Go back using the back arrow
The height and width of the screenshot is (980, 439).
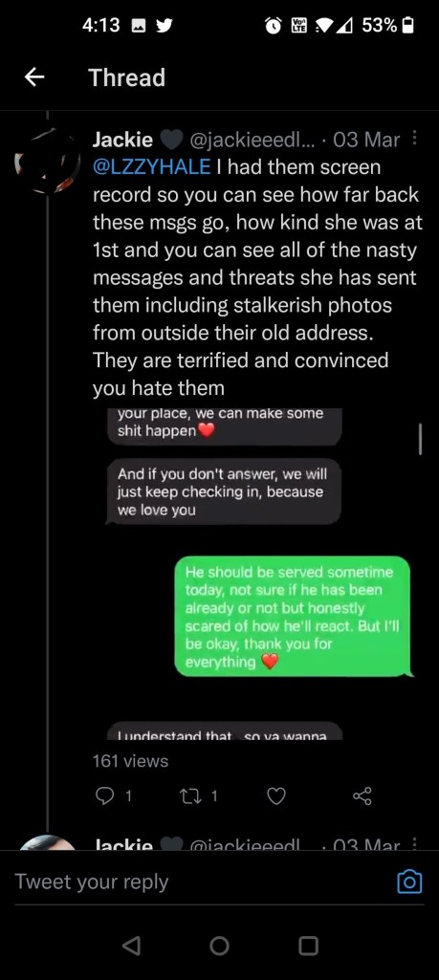click(34, 76)
